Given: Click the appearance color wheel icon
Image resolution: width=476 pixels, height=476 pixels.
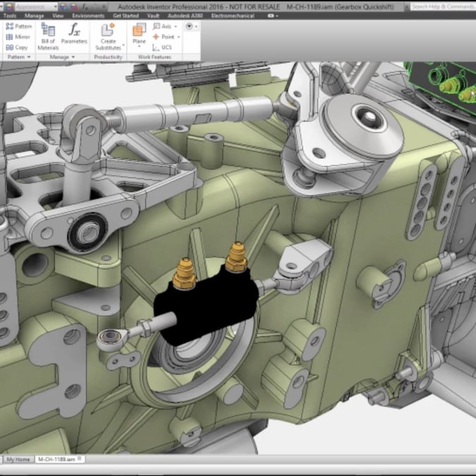Looking at the screenshot, I should click(x=9, y=6).
